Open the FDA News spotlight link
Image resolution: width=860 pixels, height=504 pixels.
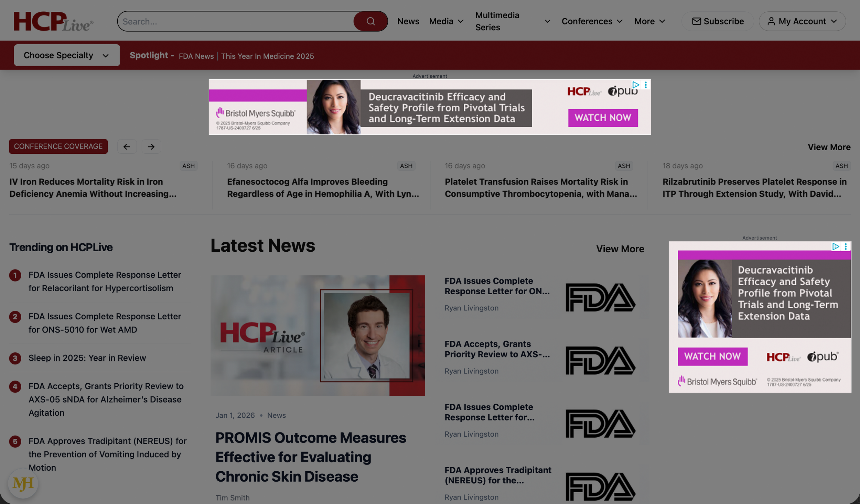pyautogui.click(x=196, y=56)
